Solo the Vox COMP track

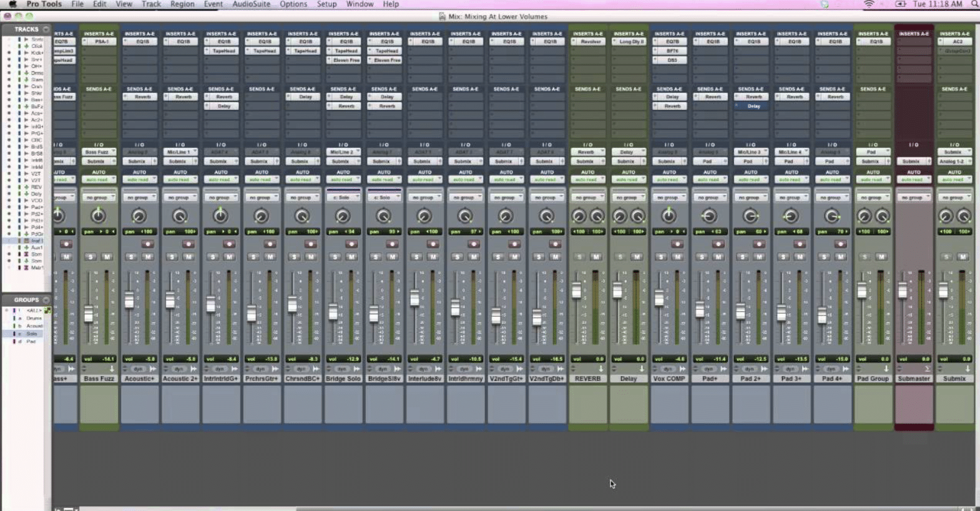[x=661, y=257]
